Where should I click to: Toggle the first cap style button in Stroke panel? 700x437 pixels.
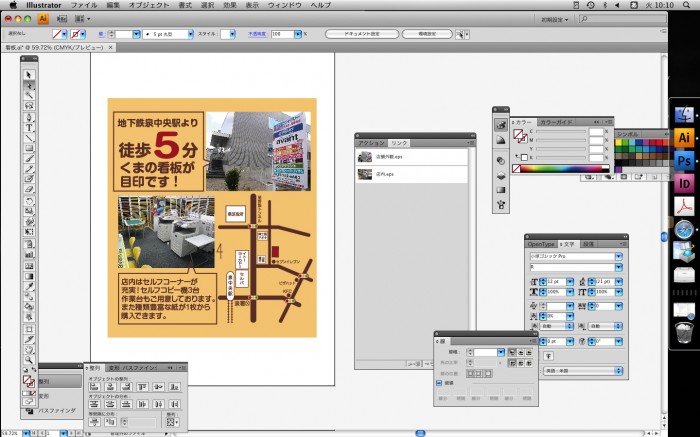(512, 352)
